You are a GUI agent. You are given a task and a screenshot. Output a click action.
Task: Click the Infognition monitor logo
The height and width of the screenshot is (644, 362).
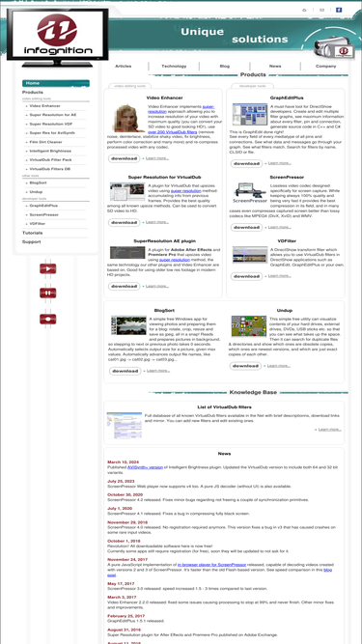58,38
